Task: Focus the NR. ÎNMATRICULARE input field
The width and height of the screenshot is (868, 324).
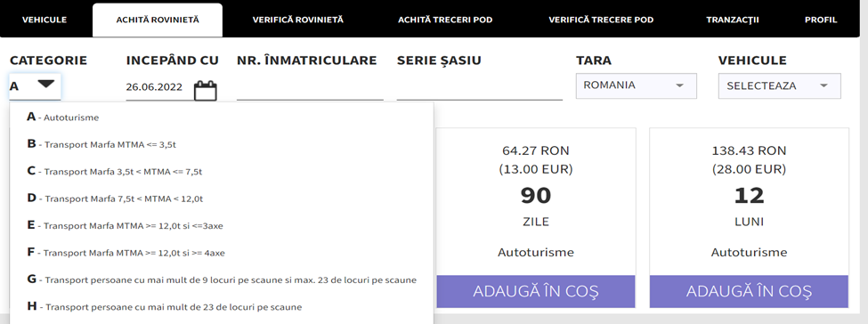Action: point(310,87)
